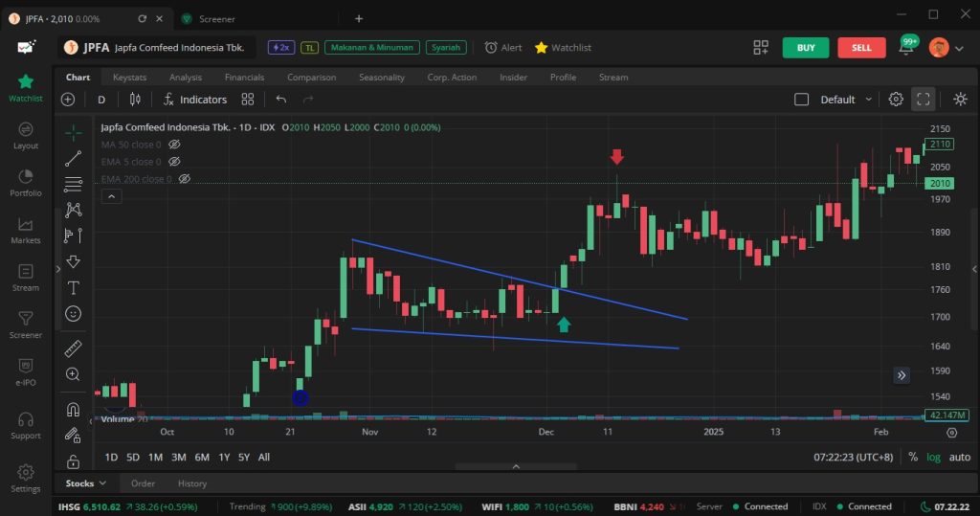Add a symbol with the plus icon
This screenshot has width=980, height=516.
pos(68,100)
